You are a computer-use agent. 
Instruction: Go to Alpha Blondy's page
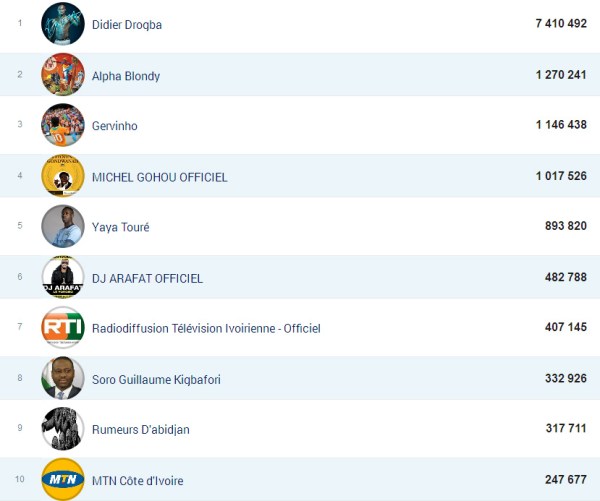coord(125,76)
